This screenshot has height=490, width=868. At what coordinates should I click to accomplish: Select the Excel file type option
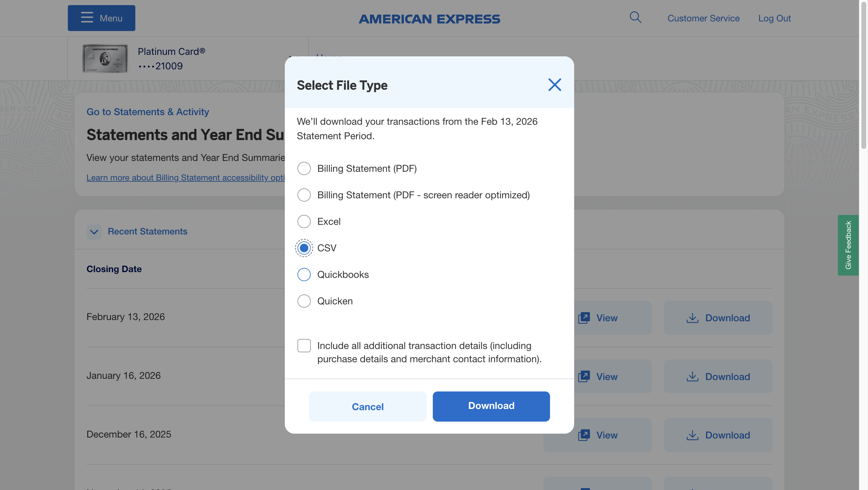(x=304, y=221)
